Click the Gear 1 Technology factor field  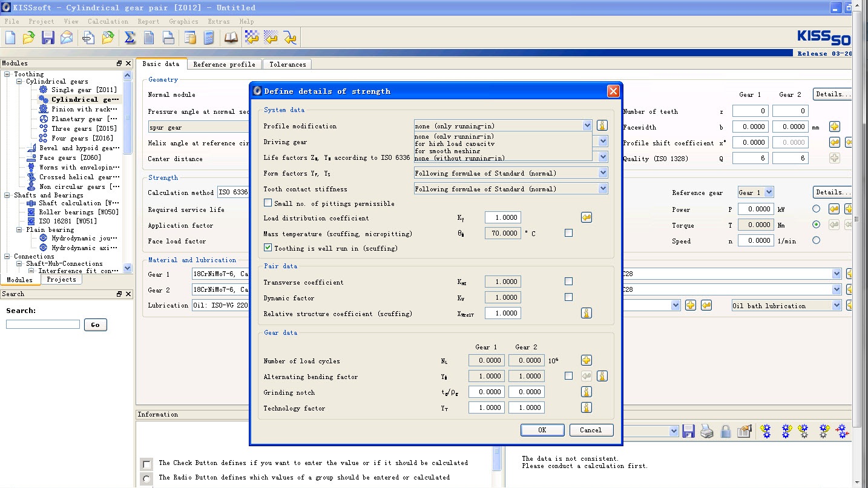[487, 407]
